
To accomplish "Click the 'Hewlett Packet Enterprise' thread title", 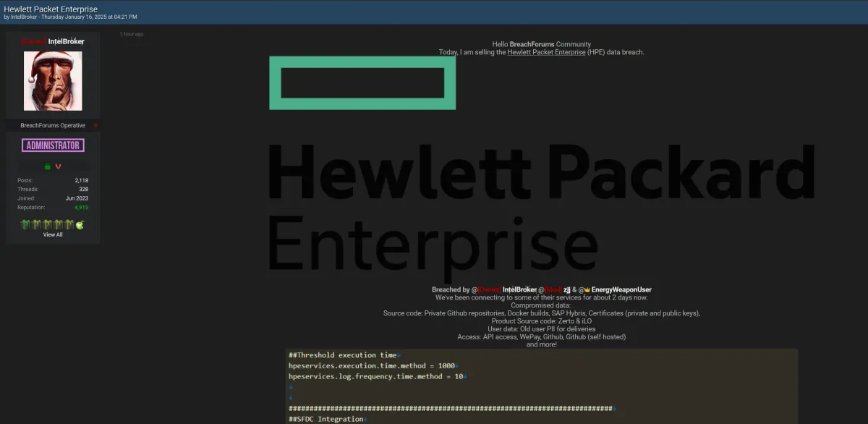I will point(51,9).
